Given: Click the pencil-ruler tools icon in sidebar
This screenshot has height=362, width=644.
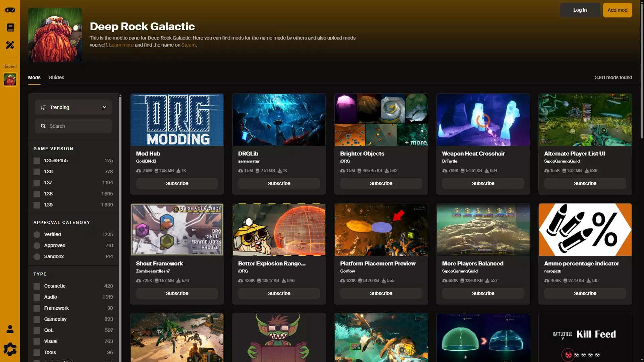Looking at the screenshot, I should pyautogui.click(x=10, y=45).
